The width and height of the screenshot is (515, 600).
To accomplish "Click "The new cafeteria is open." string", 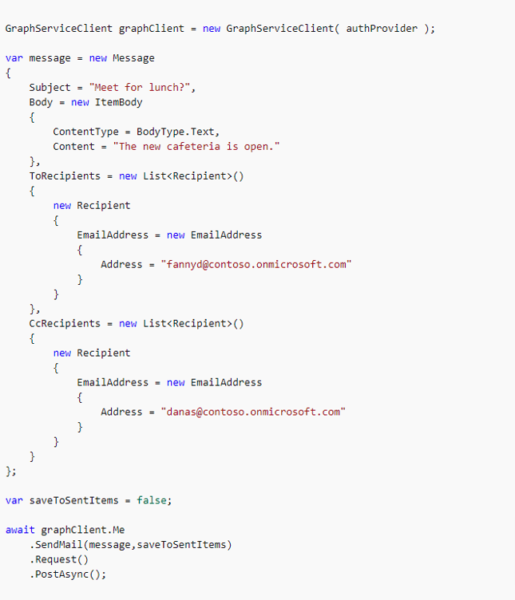I will [196, 147].
